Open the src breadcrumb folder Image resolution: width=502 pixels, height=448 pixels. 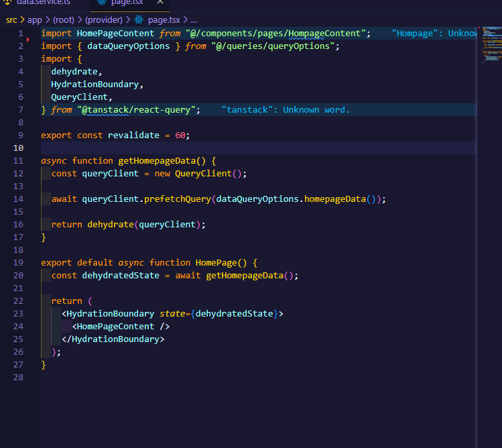pyautogui.click(x=11, y=20)
